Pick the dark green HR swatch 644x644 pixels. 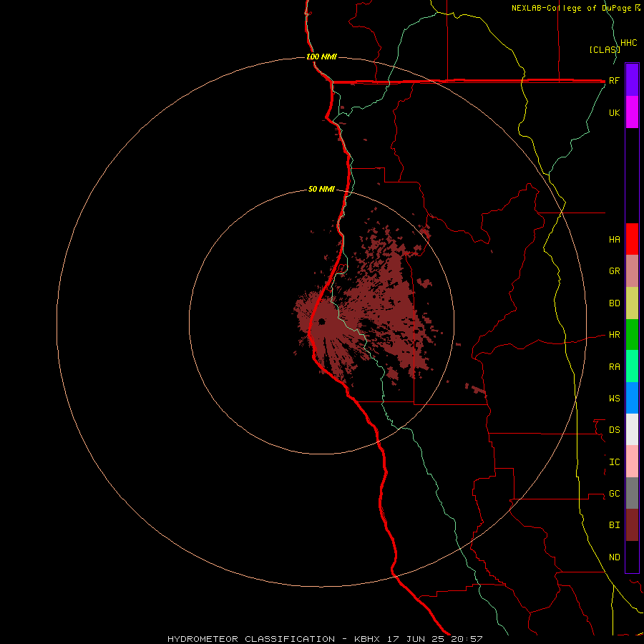(x=632, y=335)
